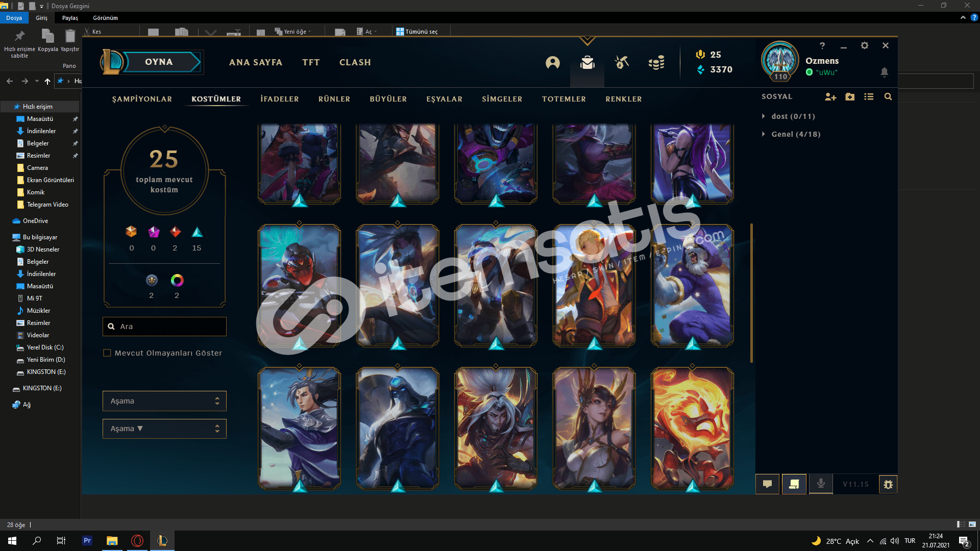Image resolution: width=980 pixels, height=551 pixels.
Task: Switch to the RÜNLER tab
Action: tap(334, 99)
